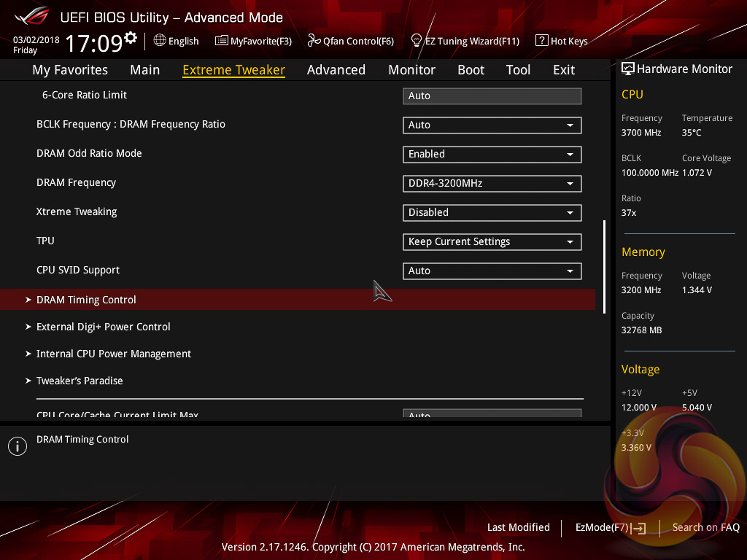Image resolution: width=747 pixels, height=560 pixels.
Task: Click the Memory Voltage 1.344 V value
Action: pyautogui.click(x=697, y=290)
